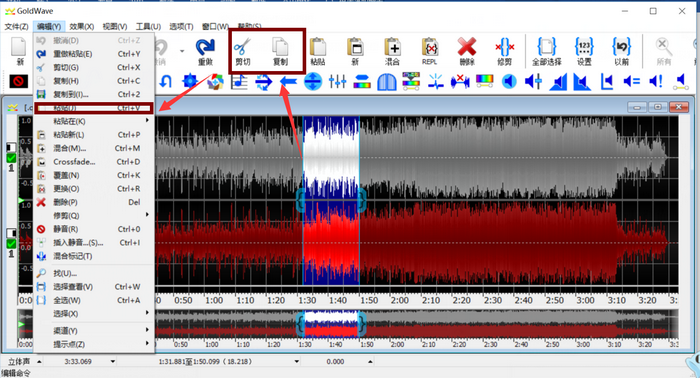The image size is (700, 378).
Task: Open the 选项(T) menu
Action: click(181, 27)
